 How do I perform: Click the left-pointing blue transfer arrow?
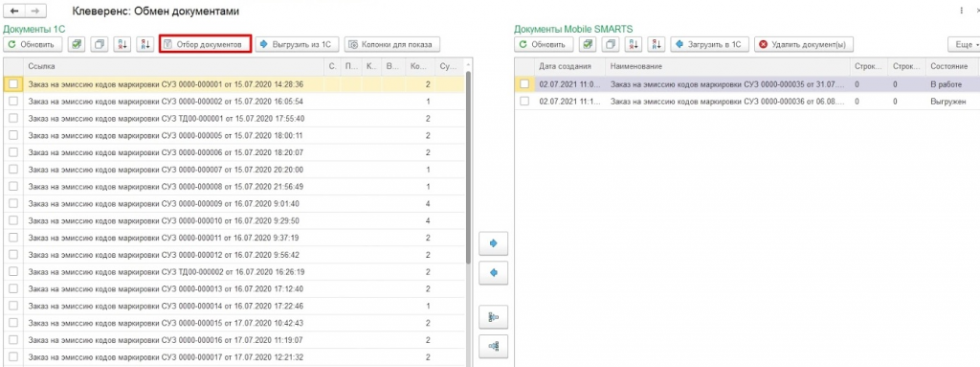[493, 273]
